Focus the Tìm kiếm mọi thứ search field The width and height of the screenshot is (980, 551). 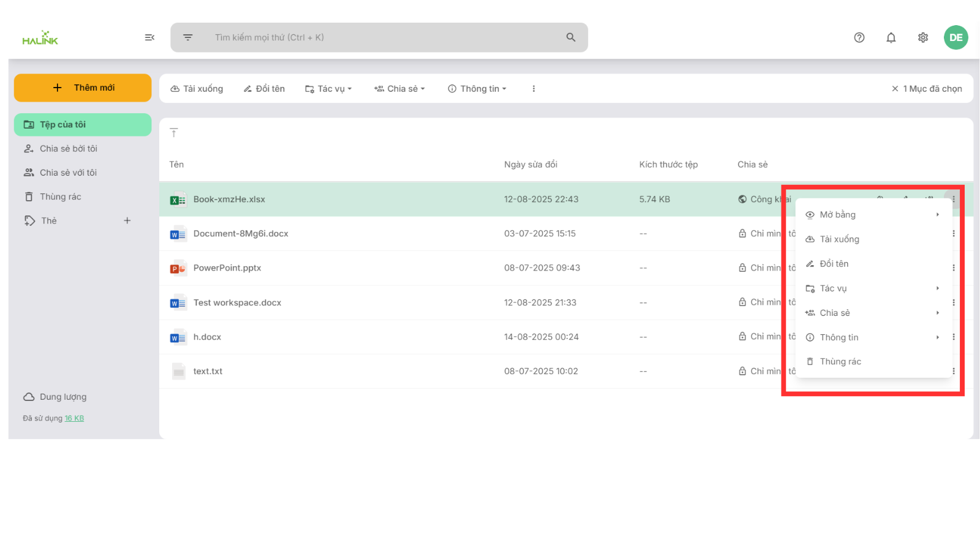pos(380,37)
